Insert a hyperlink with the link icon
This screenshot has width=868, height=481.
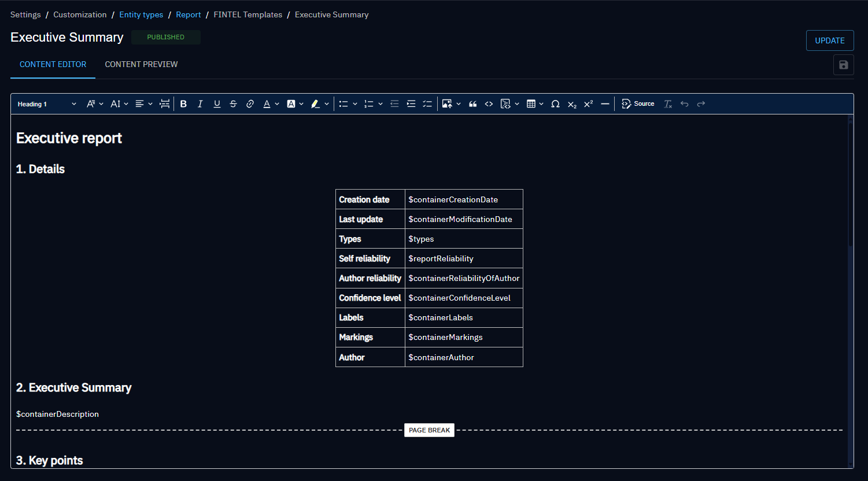[x=250, y=104]
